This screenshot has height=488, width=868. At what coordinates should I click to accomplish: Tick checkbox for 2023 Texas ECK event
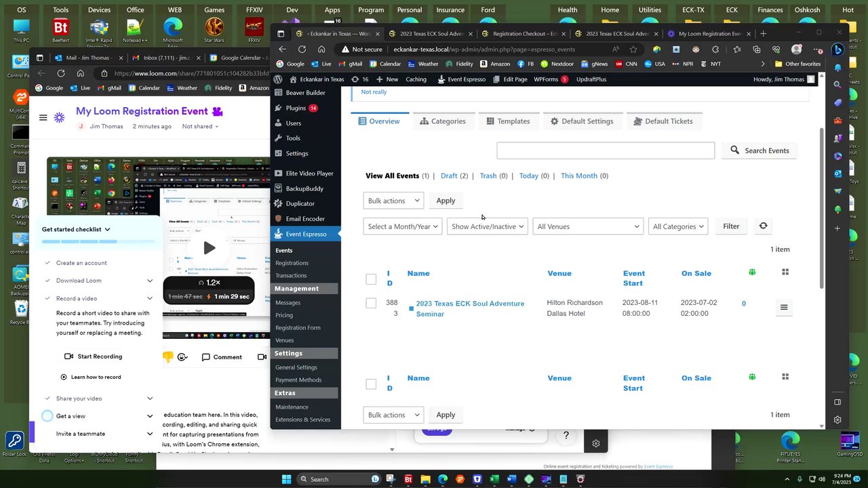tap(371, 303)
